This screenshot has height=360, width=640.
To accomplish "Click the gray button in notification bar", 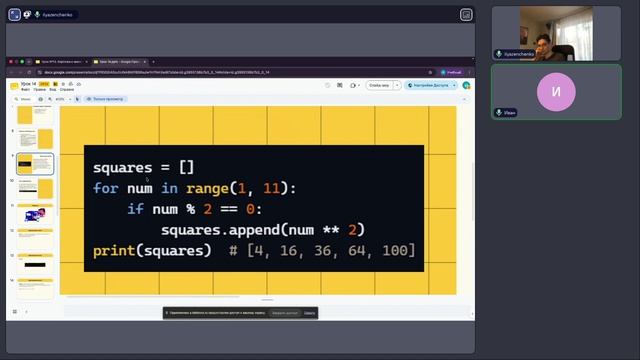I will [x=285, y=313].
